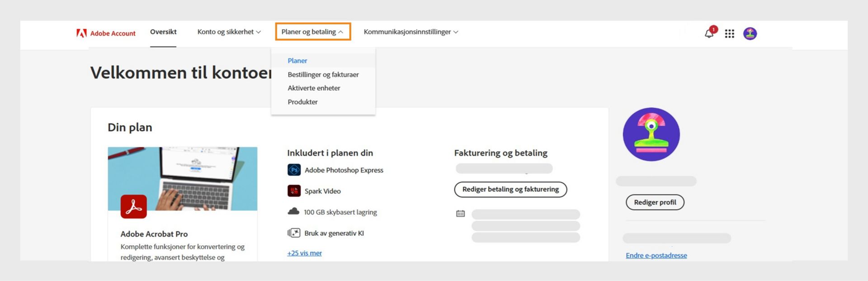This screenshot has width=868, height=281.
Task: Click Rediger betaling og fakturering button
Action: (x=510, y=189)
